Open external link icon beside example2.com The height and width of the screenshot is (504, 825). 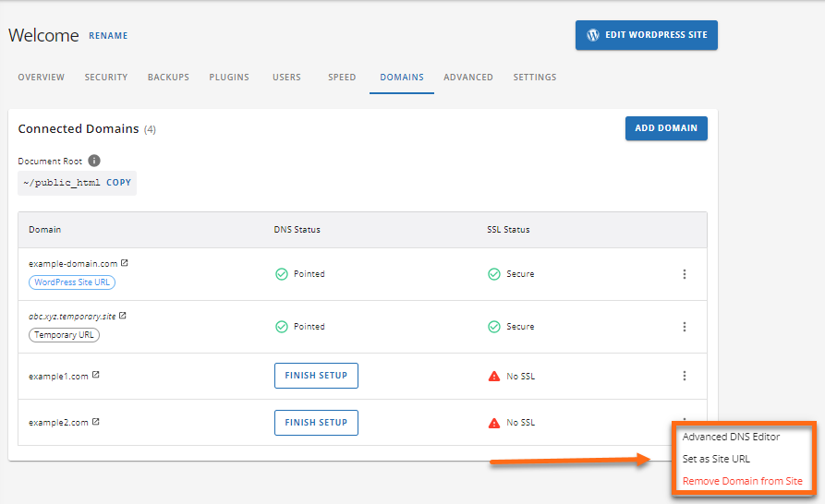[x=95, y=422]
